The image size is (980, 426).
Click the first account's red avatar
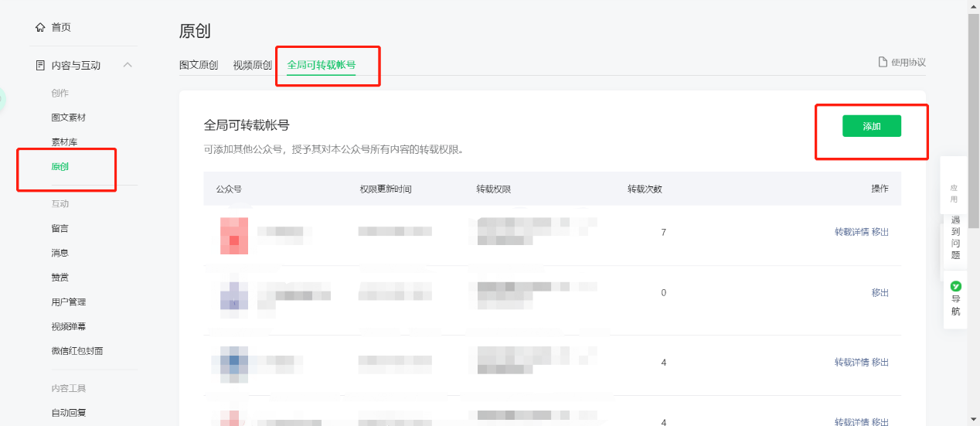coord(234,235)
